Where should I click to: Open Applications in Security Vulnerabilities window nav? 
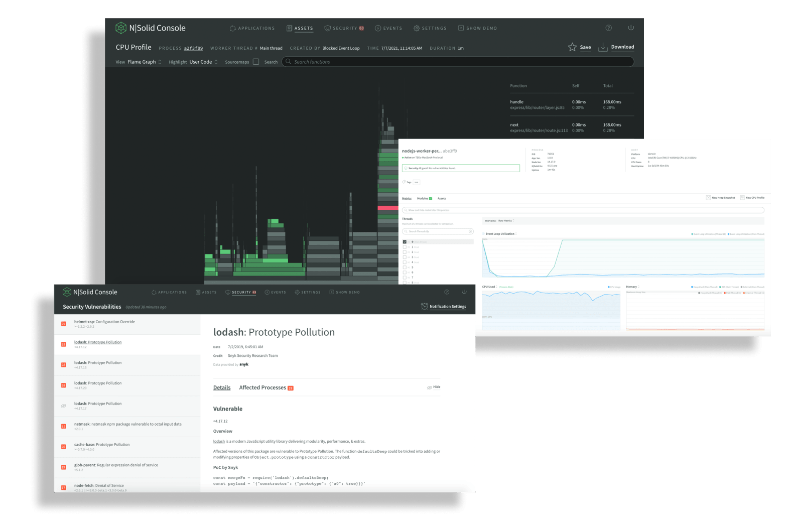click(169, 292)
